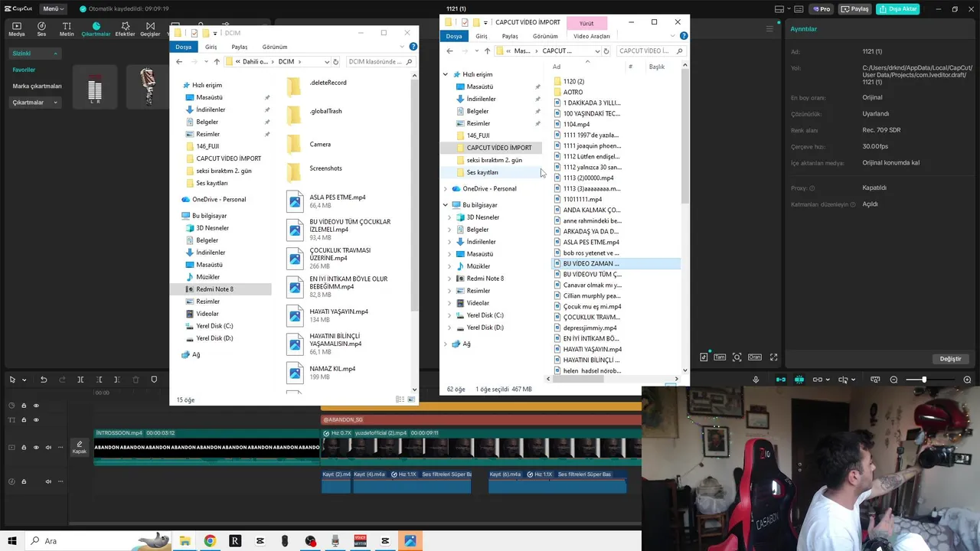Click the Dışa Aktar export button
Image resolution: width=980 pixels, height=551 pixels.
coord(898,8)
